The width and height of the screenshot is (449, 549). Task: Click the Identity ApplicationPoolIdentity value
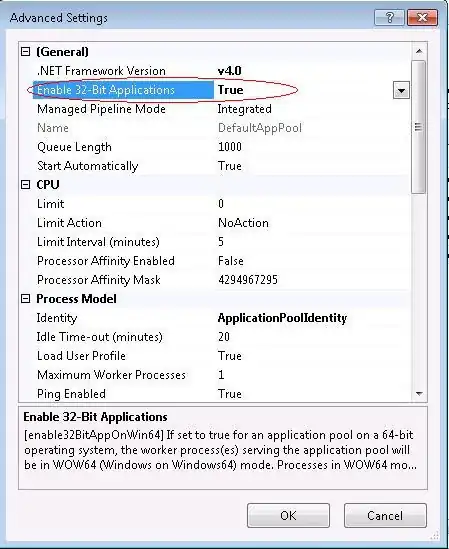[282, 318]
